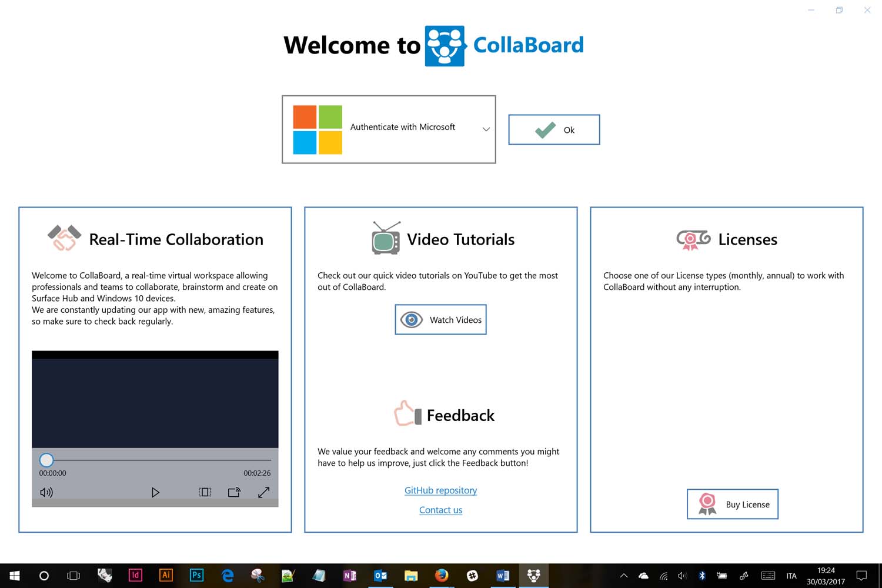Screen dimensions: 882x588
Task: Cast the video to a device
Action: coord(234,492)
